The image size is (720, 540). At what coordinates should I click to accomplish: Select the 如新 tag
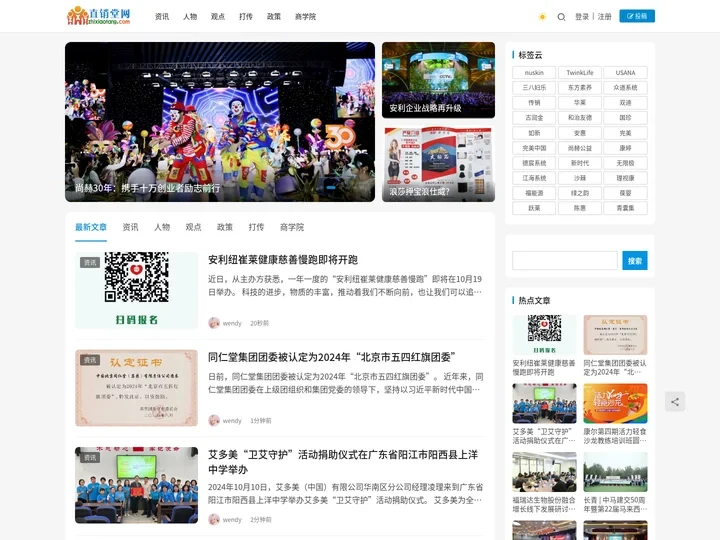click(x=534, y=133)
